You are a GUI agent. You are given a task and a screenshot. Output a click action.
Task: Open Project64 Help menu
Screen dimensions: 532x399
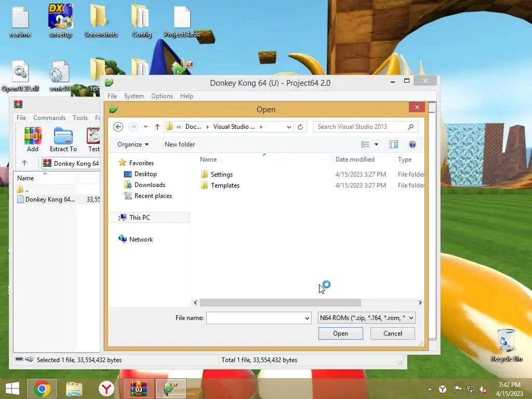[187, 96]
